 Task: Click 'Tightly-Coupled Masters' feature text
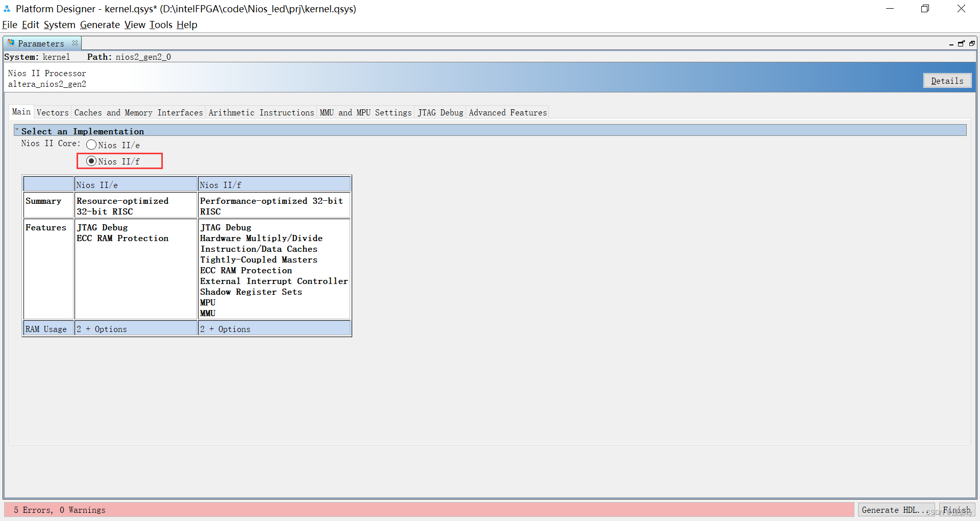(x=259, y=260)
